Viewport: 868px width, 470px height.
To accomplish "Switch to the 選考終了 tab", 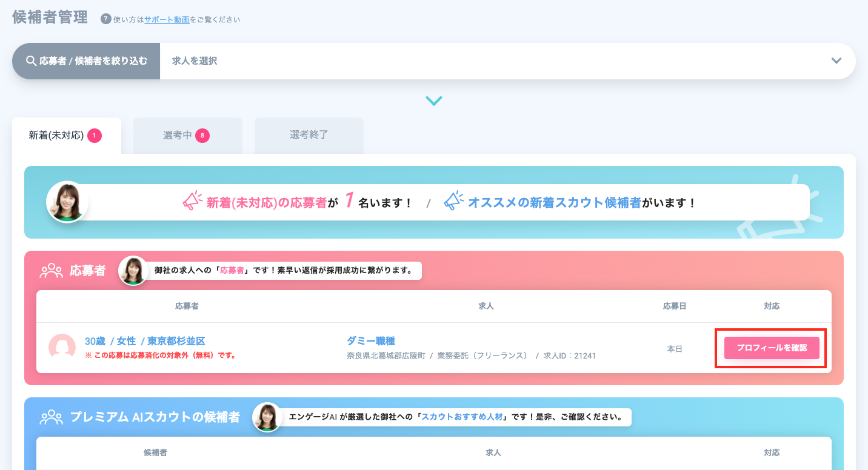I will [x=309, y=136].
